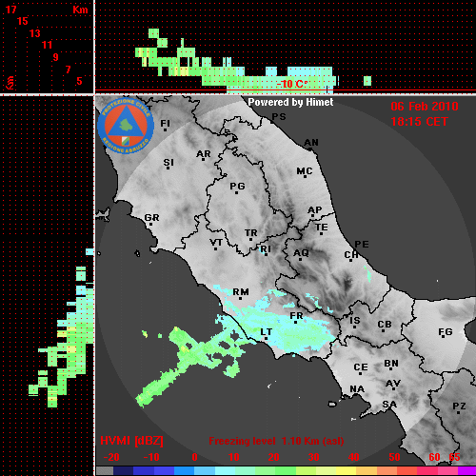Click the NA city label
The width and height of the screenshot is (476, 476).
tap(357, 389)
